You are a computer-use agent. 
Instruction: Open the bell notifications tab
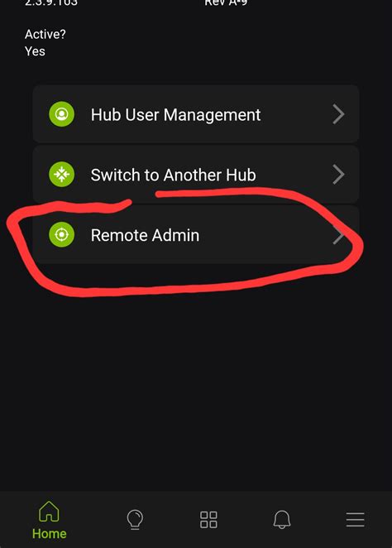[x=282, y=519]
